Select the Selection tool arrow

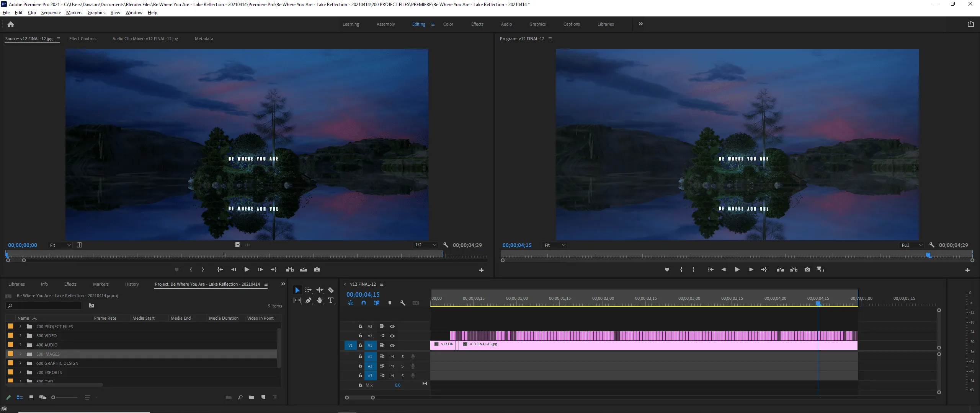click(x=297, y=290)
